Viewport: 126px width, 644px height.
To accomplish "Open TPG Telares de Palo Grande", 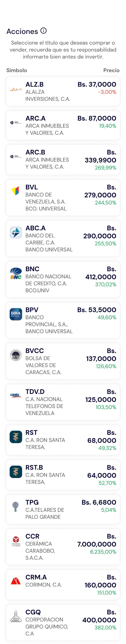I will pyautogui.click(x=63, y=509).
